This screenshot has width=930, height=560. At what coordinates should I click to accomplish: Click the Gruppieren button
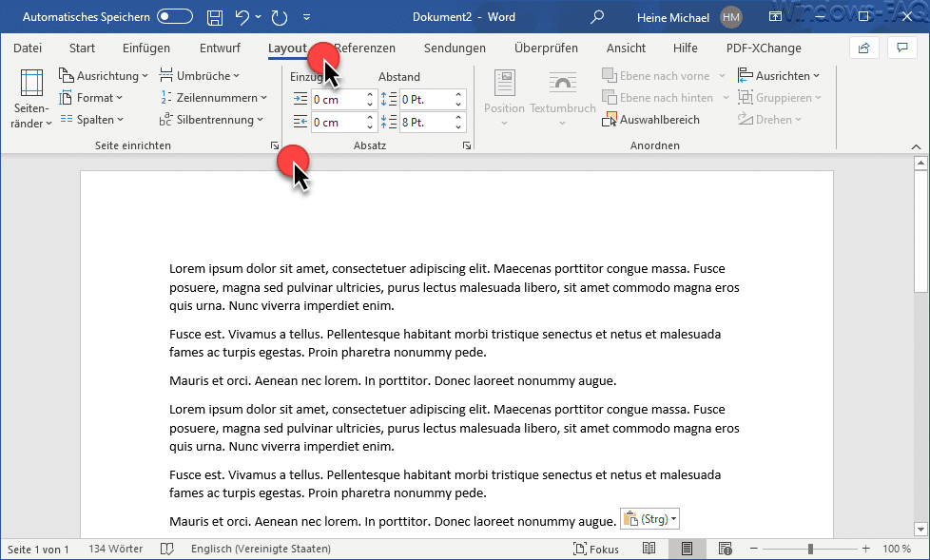(780, 98)
